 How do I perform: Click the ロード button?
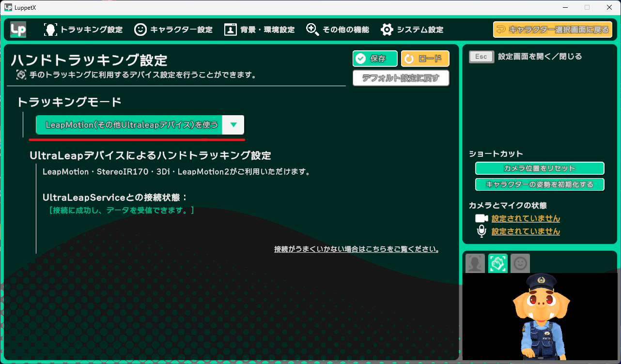coord(425,59)
